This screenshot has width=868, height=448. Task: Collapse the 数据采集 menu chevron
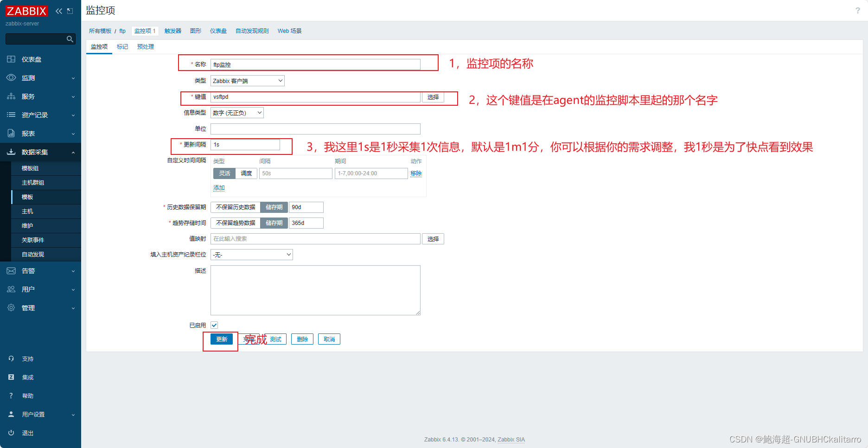click(73, 153)
